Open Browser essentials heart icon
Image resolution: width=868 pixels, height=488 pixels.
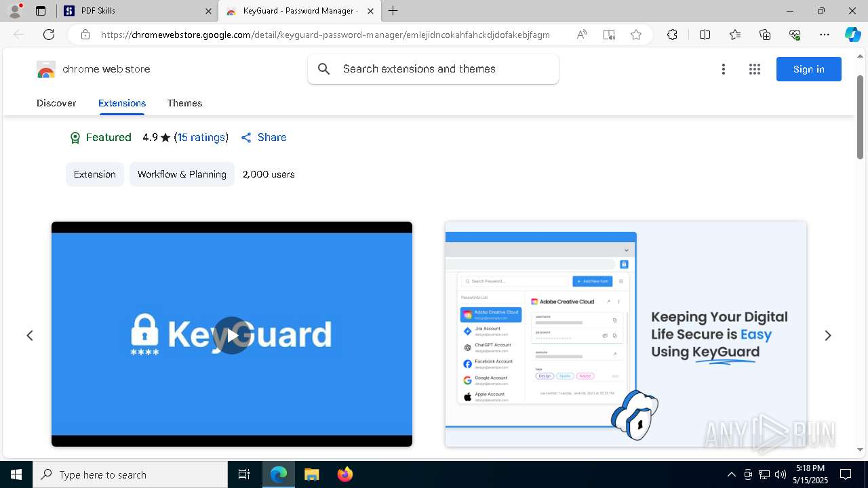coord(795,35)
